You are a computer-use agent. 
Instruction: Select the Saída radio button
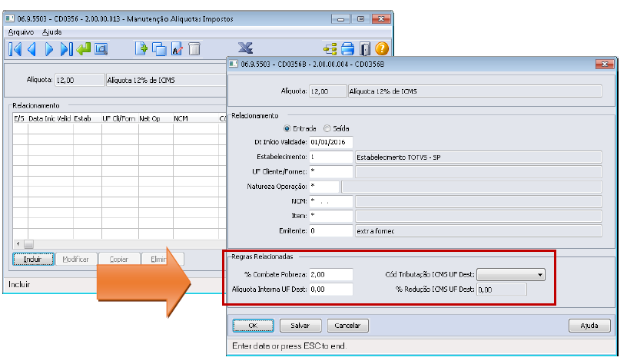point(327,129)
